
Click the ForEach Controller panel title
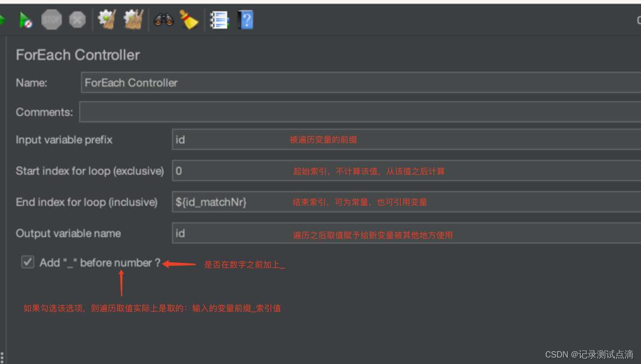click(x=77, y=55)
